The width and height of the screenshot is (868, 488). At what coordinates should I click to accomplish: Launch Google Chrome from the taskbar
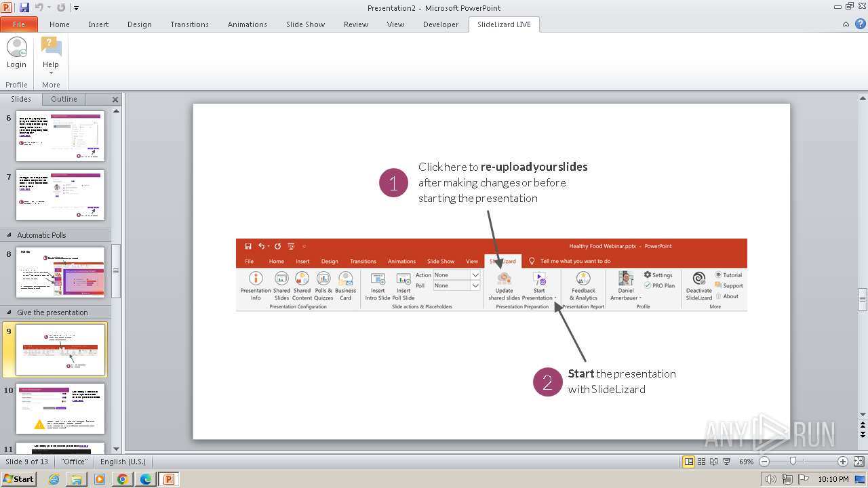tap(123, 479)
